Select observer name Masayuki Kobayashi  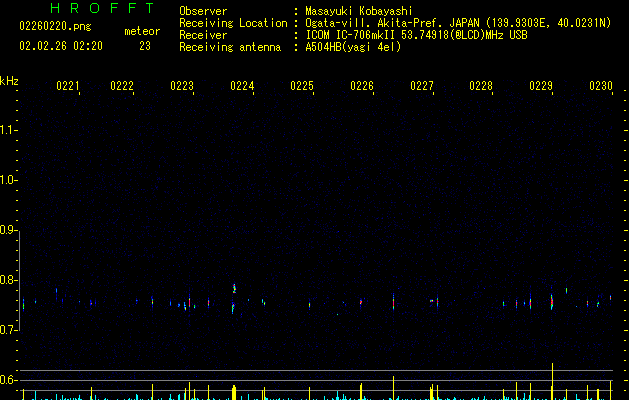click(x=359, y=11)
